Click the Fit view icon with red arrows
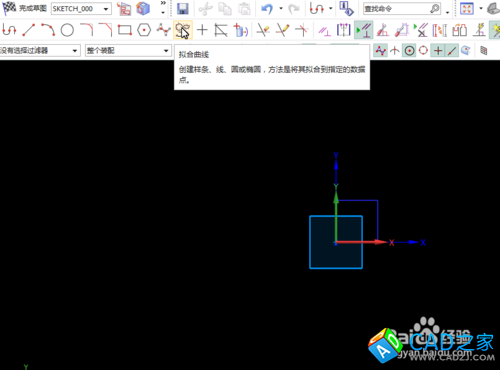Image resolution: width=500 pixels, height=370 pixels. coord(467,9)
